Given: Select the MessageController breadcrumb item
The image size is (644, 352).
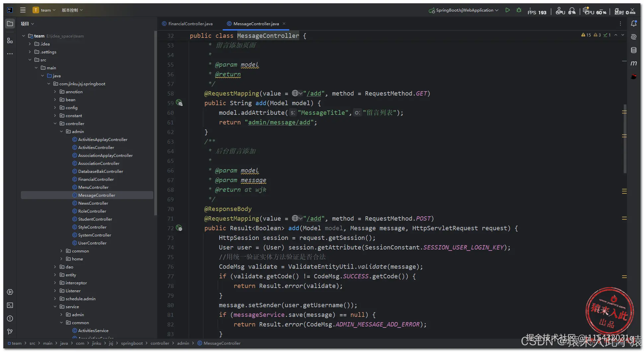Looking at the screenshot, I should click(219, 343).
